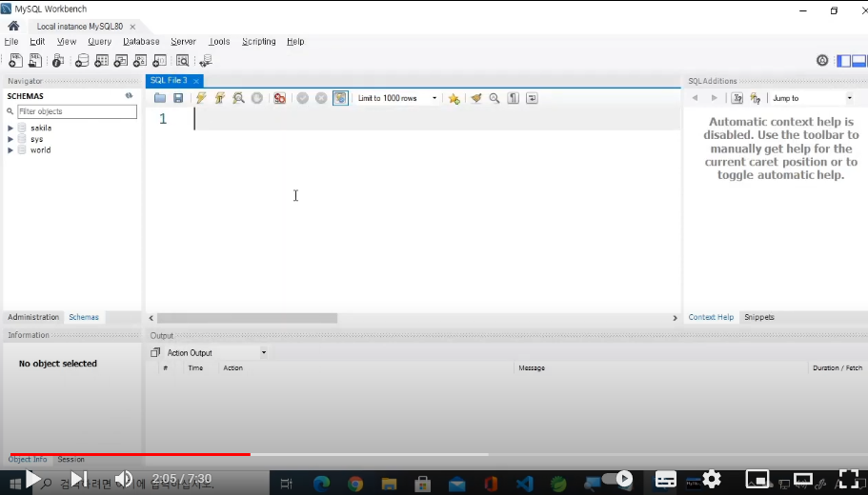Open the Server menu
The image size is (868, 495).
(x=183, y=42)
